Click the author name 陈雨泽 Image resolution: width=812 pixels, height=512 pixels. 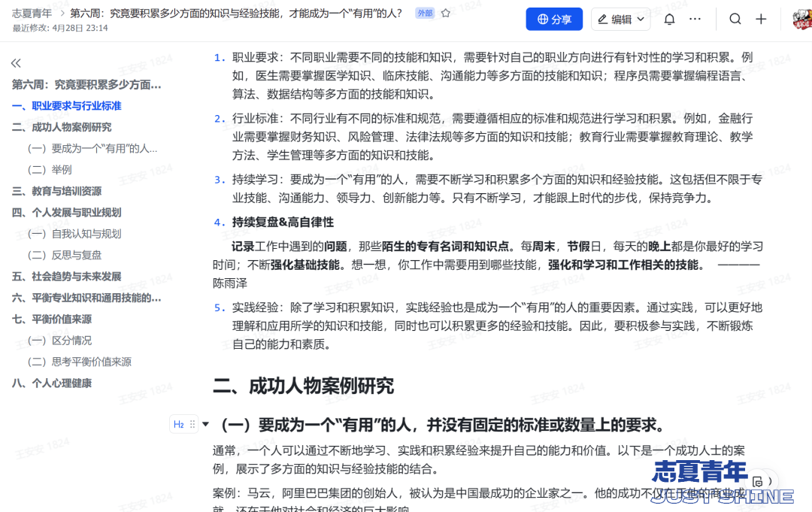pos(230,283)
